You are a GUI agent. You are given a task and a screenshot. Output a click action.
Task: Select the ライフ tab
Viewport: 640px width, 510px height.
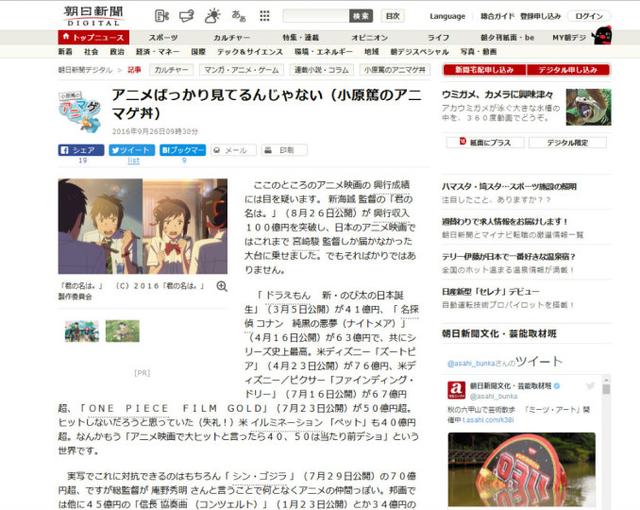438,38
